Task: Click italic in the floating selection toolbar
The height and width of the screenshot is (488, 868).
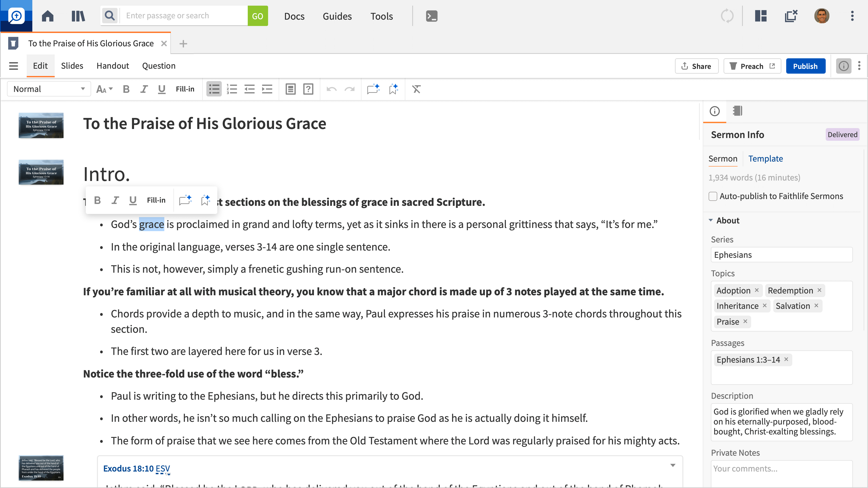Action: (x=115, y=200)
